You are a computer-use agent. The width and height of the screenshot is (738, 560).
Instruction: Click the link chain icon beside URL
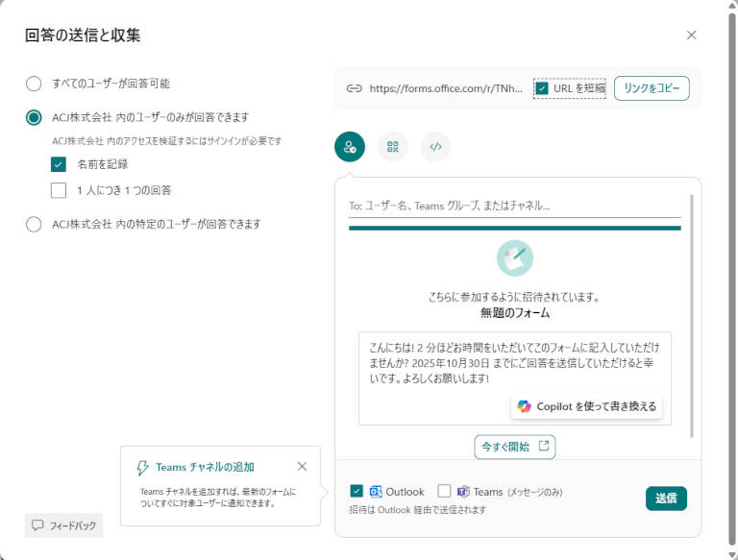click(354, 88)
